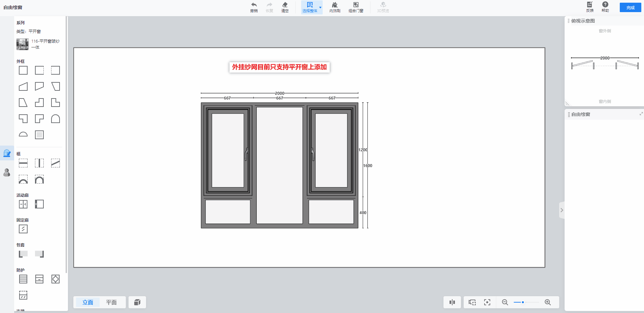Click the 帮助 help button
The image size is (644, 313).
605,7
